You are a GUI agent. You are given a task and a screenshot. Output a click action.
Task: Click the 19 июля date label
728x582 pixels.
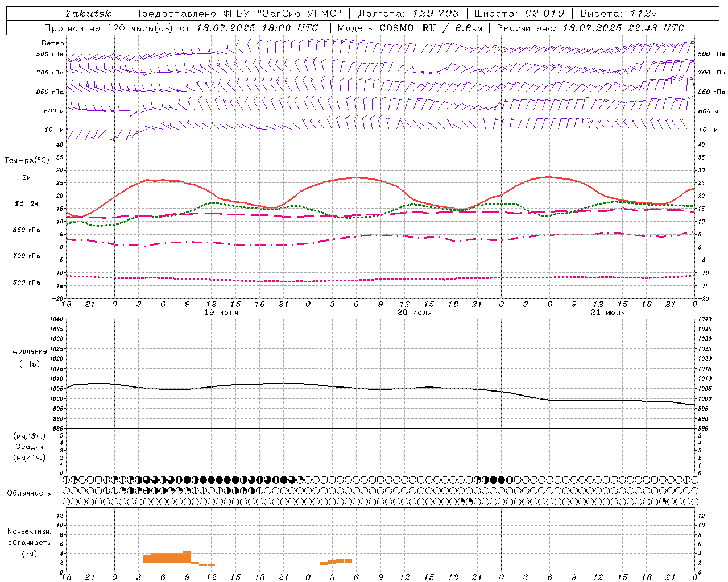(x=221, y=313)
